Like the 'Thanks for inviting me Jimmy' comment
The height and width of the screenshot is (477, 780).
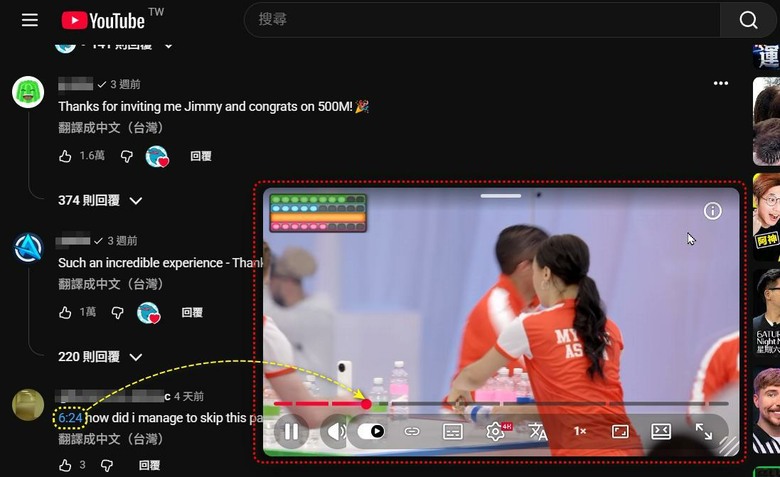coord(65,156)
